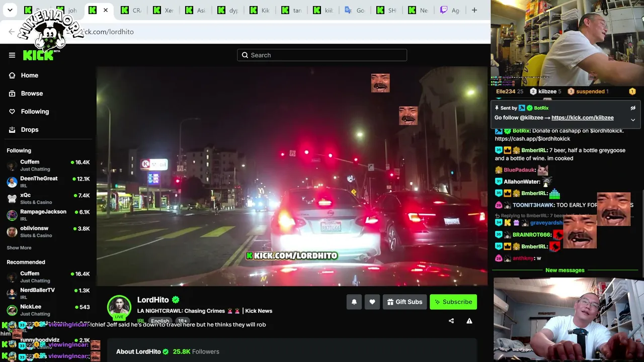Click LordHito live profile avatar
This screenshot has height=362, width=644.
(119, 307)
